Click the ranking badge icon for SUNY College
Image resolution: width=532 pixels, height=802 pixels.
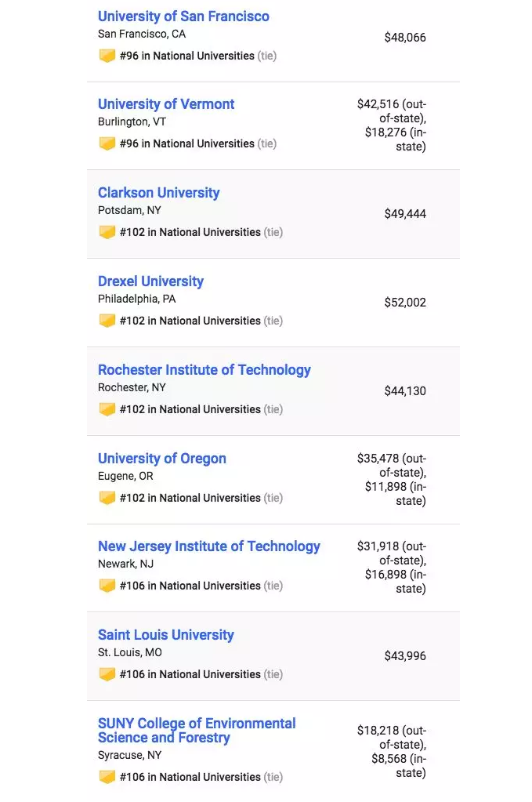(107, 777)
